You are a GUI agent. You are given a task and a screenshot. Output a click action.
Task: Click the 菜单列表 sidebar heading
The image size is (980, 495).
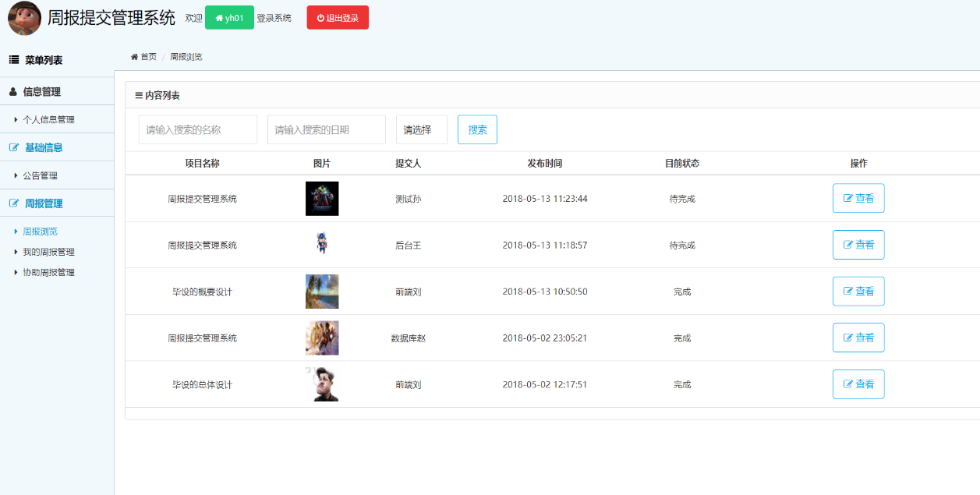tap(44, 60)
